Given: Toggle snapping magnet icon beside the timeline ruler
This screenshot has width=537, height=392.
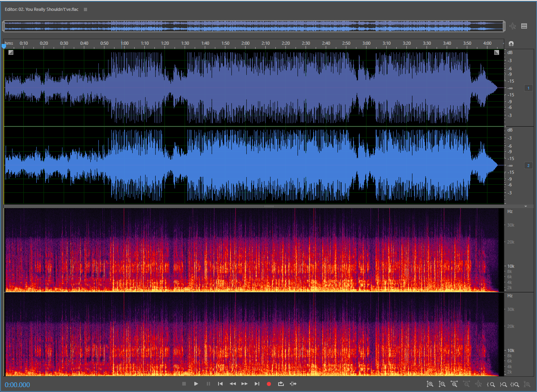Looking at the screenshot, I should (x=511, y=44).
